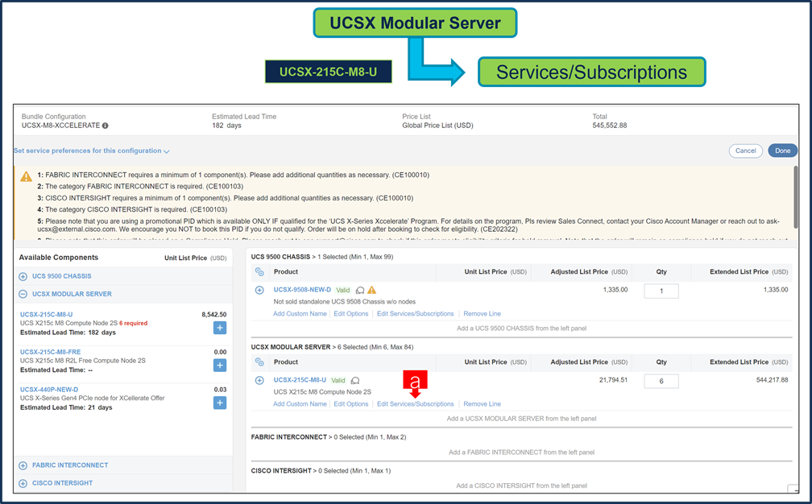Open the UCSX-9508-NEW-D product link
This screenshot has width=812, height=504.
click(x=302, y=290)
